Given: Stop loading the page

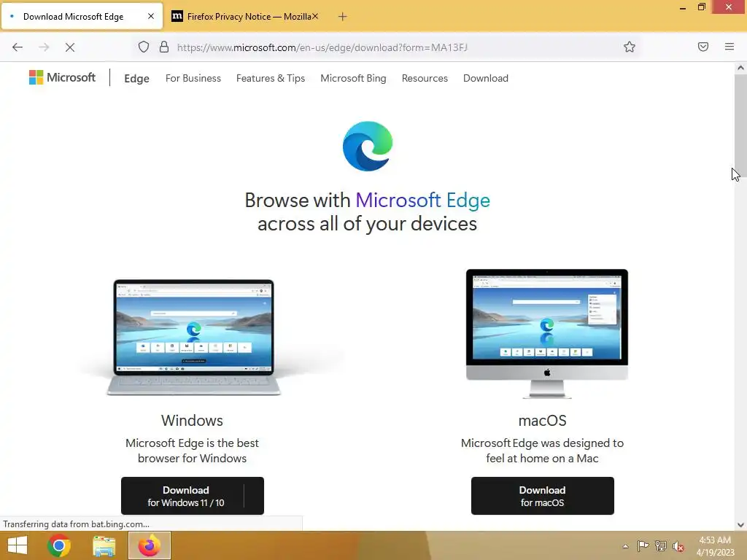Looking at the screenshot, I should [x=70, y=47].
